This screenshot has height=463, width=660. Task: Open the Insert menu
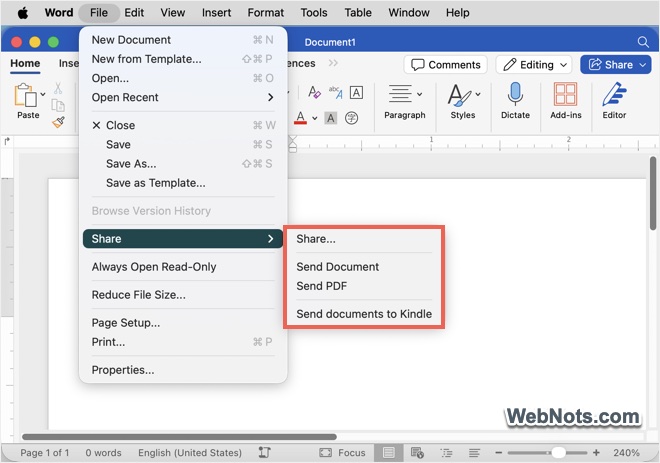[x=216, y=13]
